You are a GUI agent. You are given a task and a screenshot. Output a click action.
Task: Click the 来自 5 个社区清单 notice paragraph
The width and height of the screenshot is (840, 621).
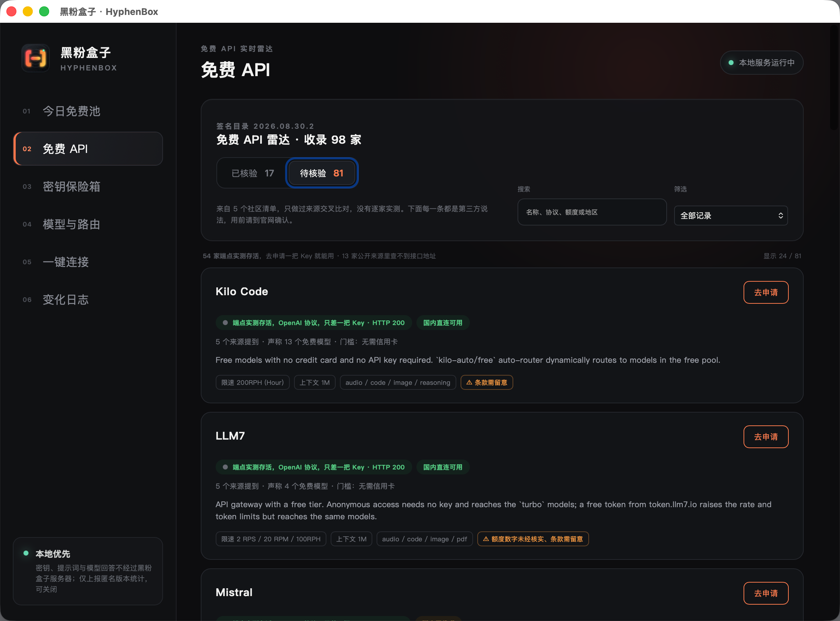pyautogui.click(x=352, y=214)
